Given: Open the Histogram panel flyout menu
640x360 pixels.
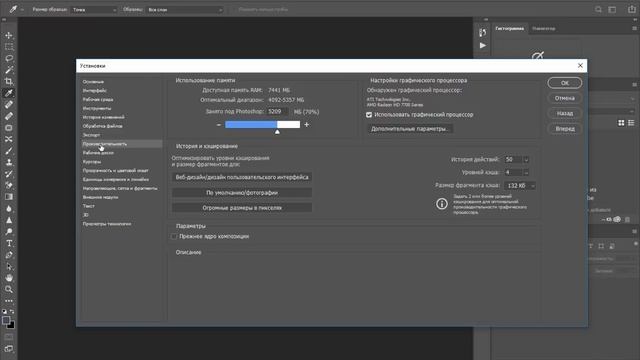Looking at the screenshot, I should pos(634,28).
